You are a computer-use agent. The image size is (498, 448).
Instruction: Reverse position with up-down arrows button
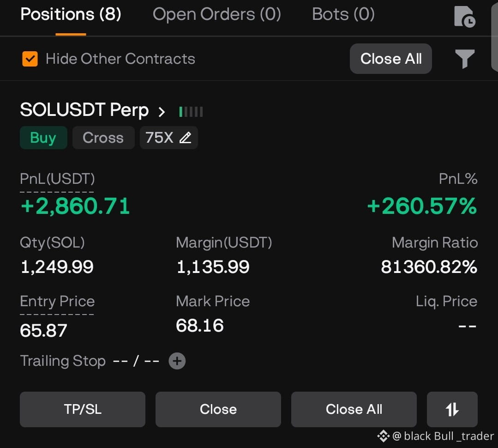[452, 409]
